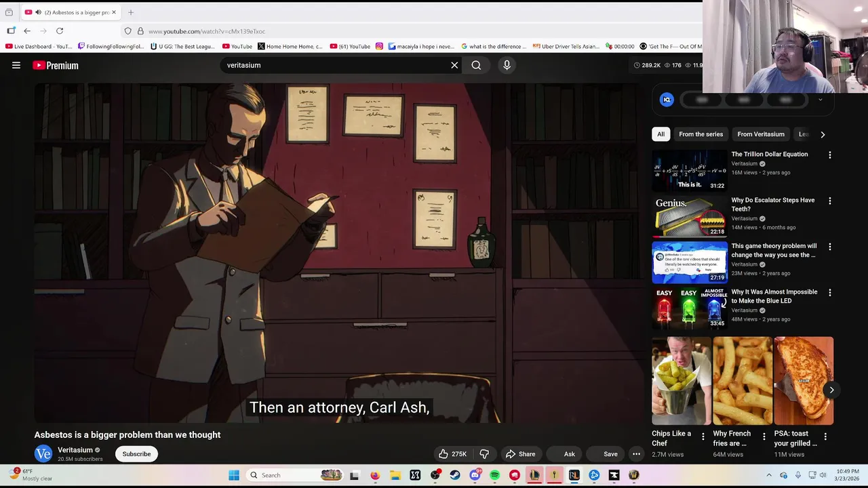868x488 pixels.
Task: Open options for Why French fries short
Action: [764, 436]
